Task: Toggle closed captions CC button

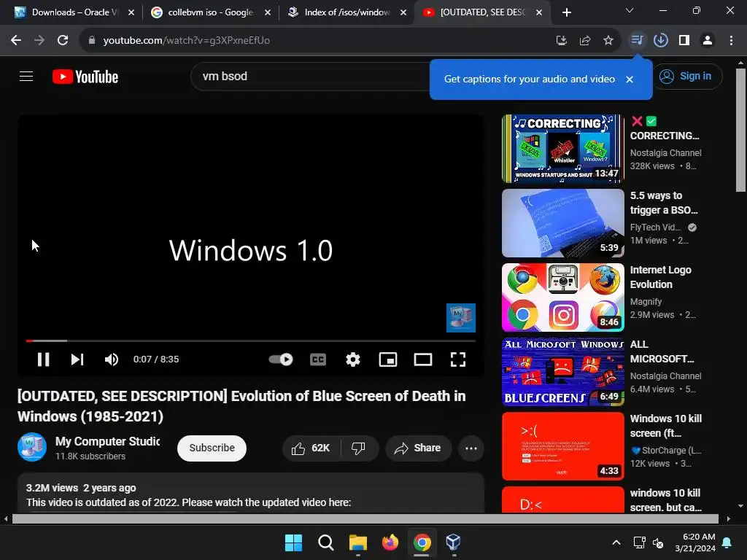Action: tap(318, 359)
